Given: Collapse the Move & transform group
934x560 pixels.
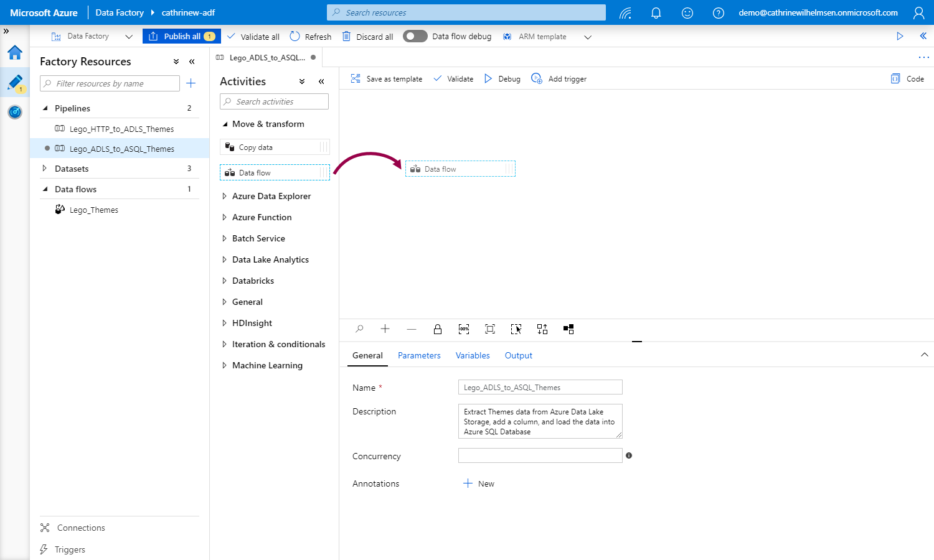Looking at the screenshot, I should tap(225, 124).
